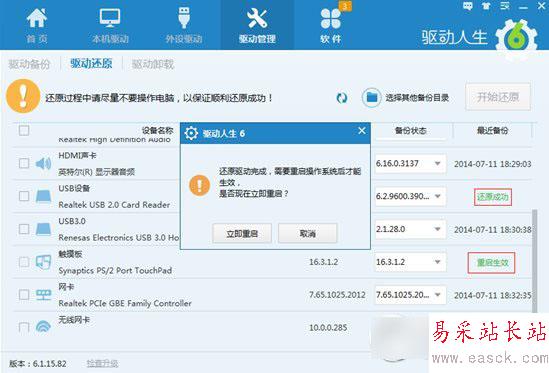549x373 pixels.
Task: Click the folder icon for backup directory
Action: [371, 98]
